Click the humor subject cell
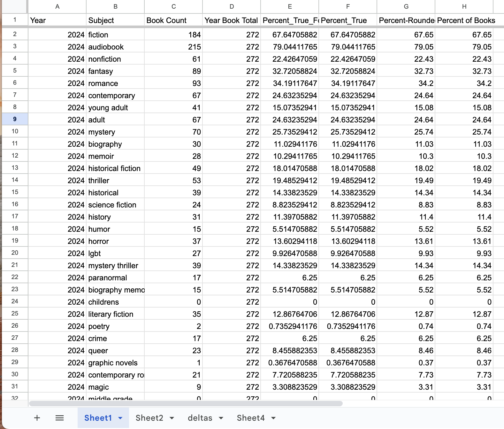The height and width of the screenshot is (429, 504). pos(115,229)
